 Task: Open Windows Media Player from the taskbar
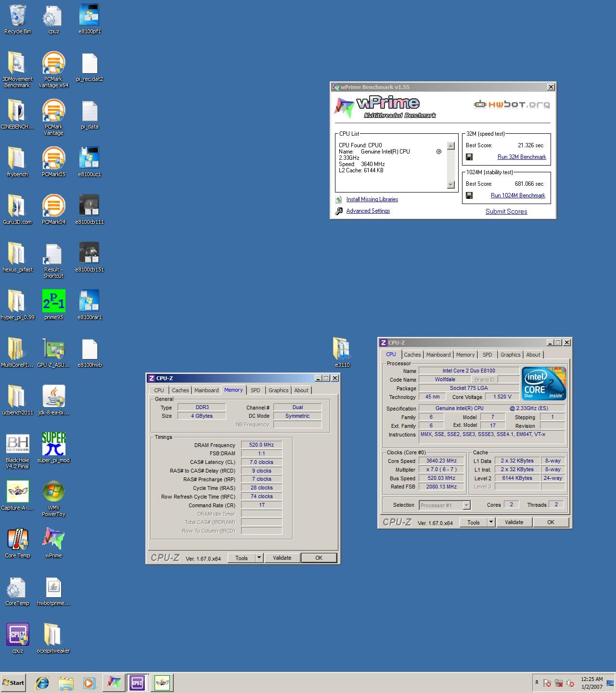point(89,682)
